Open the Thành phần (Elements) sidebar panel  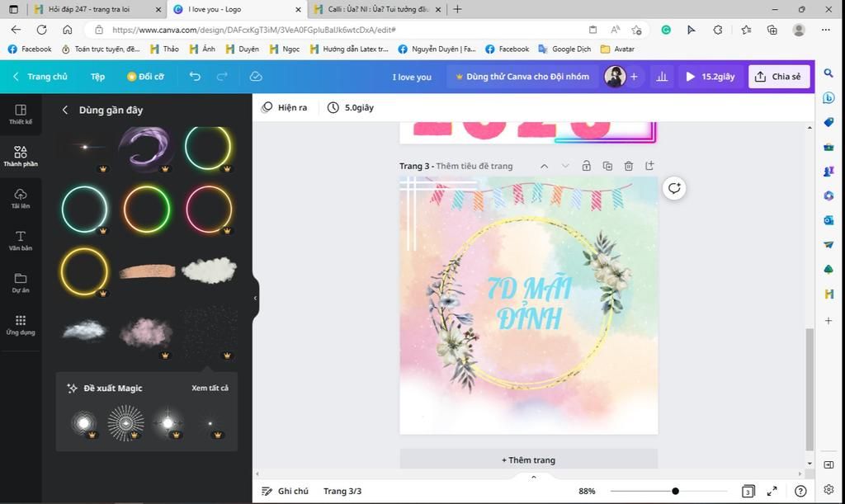tap(21, 156)
